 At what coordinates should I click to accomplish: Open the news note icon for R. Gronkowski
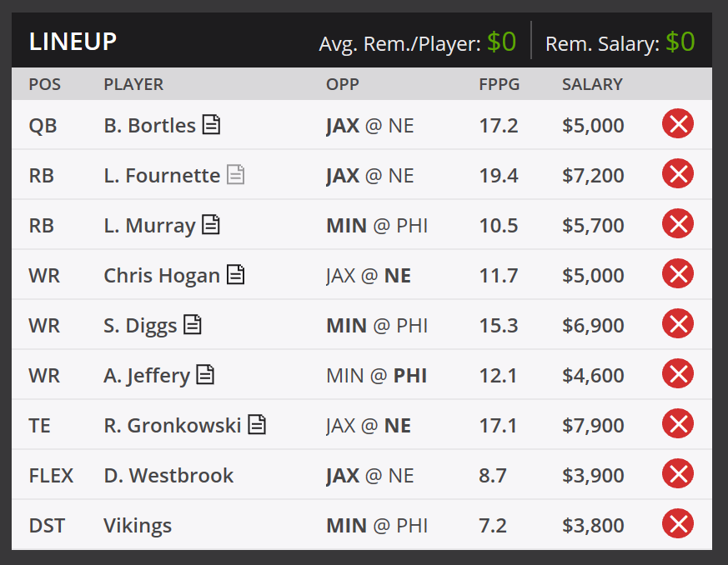(x=257, y=424)
